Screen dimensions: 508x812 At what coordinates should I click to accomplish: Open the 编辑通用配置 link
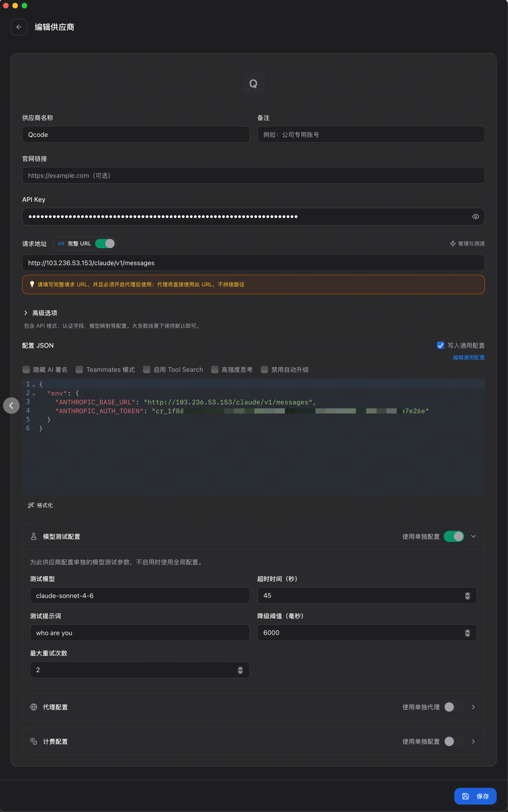468,357
